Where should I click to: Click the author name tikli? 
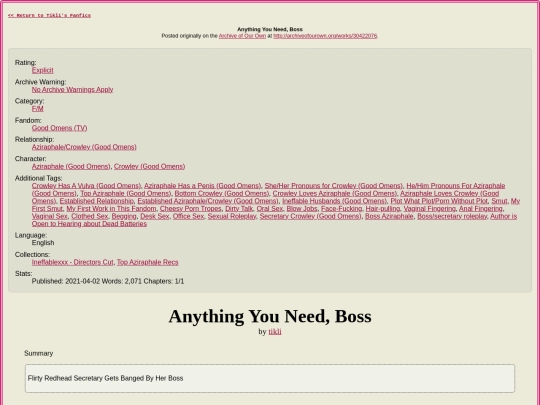pyautogui.click(x=275, y=332)
